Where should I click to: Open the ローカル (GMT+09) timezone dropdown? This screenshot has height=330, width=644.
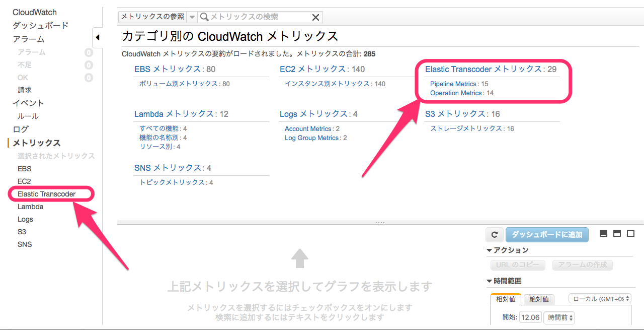pyautogui.click(x=600, y=298)
